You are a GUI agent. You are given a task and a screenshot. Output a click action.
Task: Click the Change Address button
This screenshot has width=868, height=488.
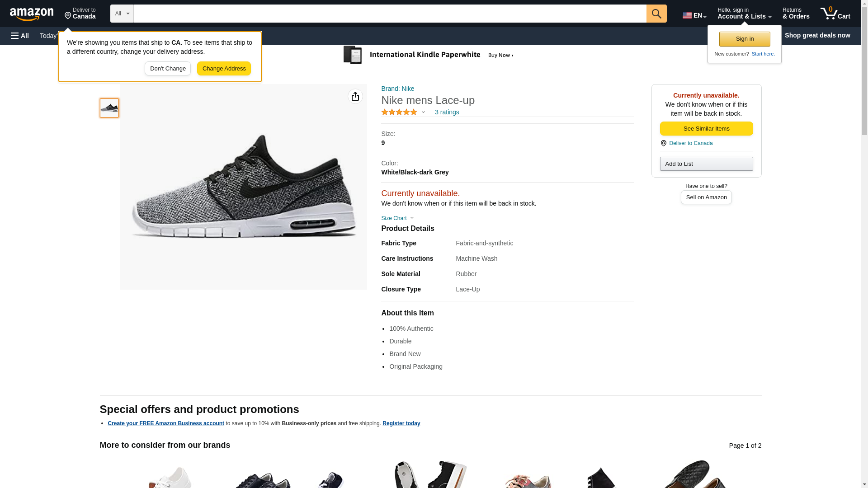224,69
